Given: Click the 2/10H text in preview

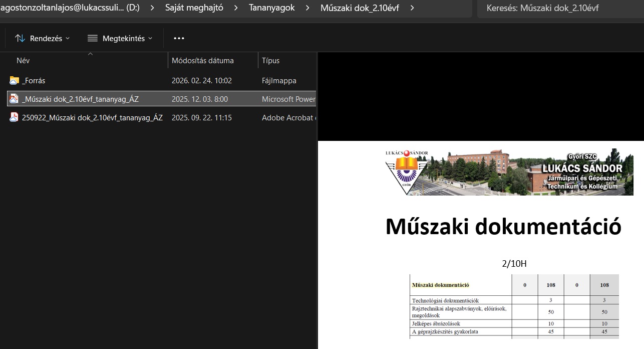Looking at the screenshot, I should coord(514,264).
